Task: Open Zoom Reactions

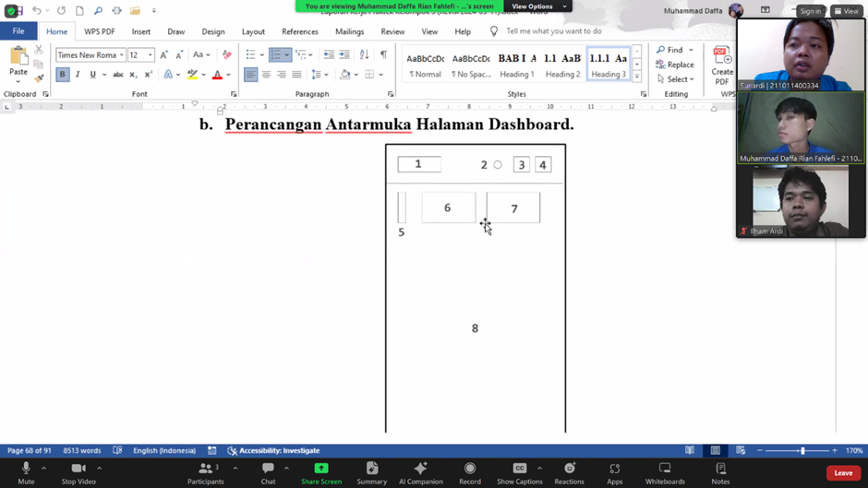Action: point(569,473)
